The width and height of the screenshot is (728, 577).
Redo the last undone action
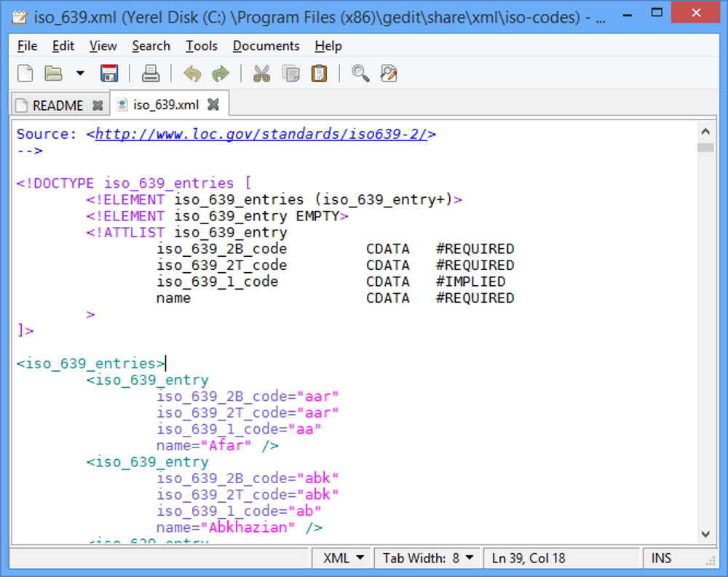(220, 73)
